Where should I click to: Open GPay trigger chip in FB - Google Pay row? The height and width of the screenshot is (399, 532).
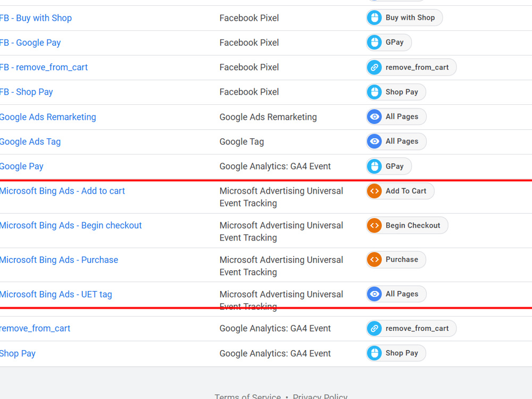389,43
